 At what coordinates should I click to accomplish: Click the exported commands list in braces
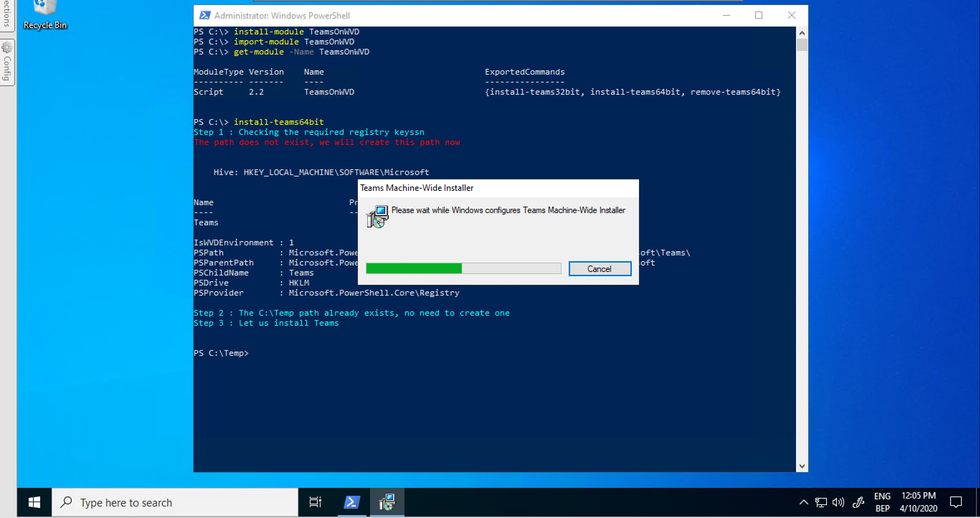633,92
